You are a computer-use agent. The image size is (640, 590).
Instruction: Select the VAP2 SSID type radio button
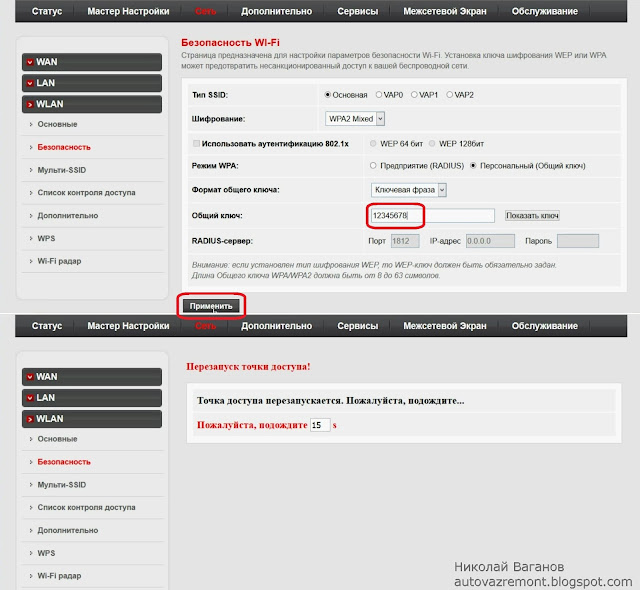pos(449,95)
